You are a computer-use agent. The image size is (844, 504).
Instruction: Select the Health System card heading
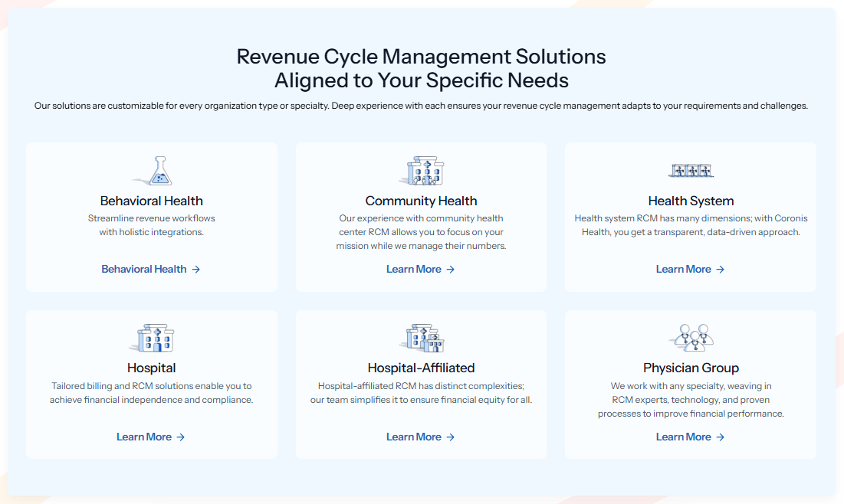click(x=691, y=201)
